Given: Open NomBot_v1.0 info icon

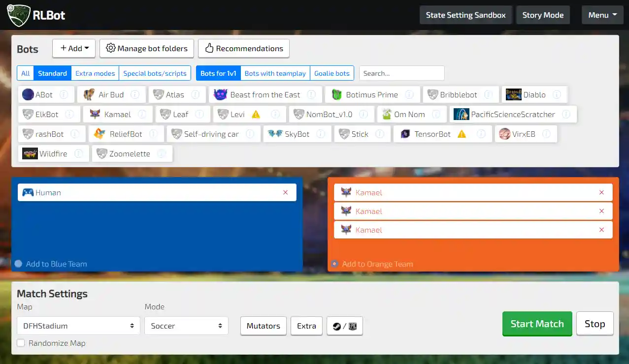Looking at the screenshot, I should pos(364,114).
